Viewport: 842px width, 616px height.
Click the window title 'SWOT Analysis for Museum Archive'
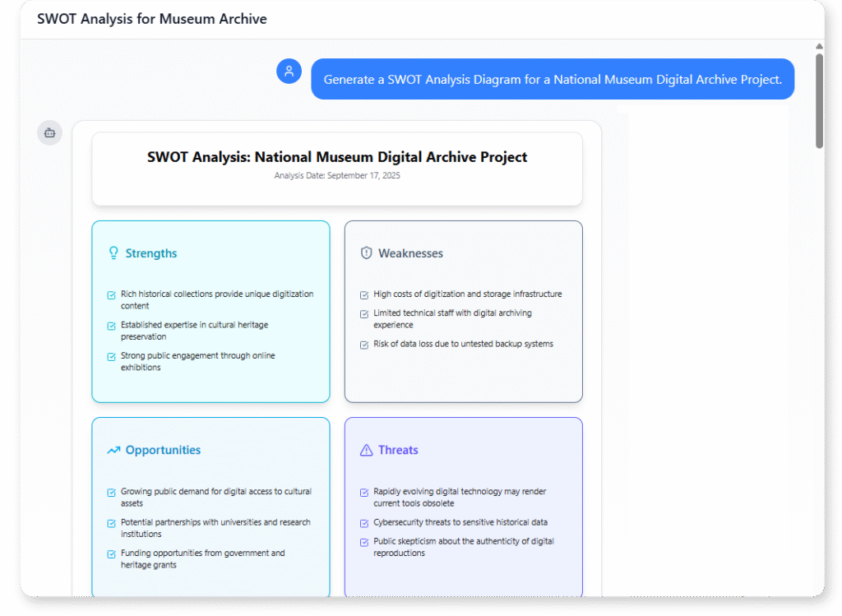click(x=151, y=18)
